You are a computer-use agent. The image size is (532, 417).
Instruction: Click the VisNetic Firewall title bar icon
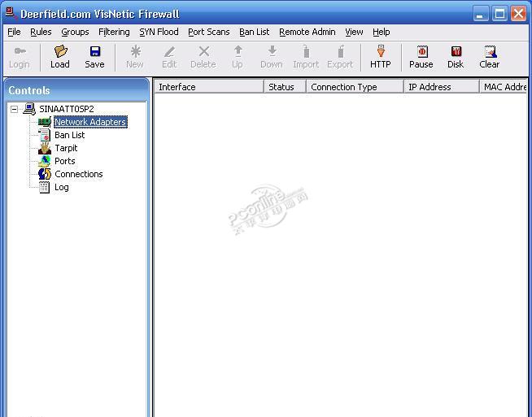[x=11, y=13]
